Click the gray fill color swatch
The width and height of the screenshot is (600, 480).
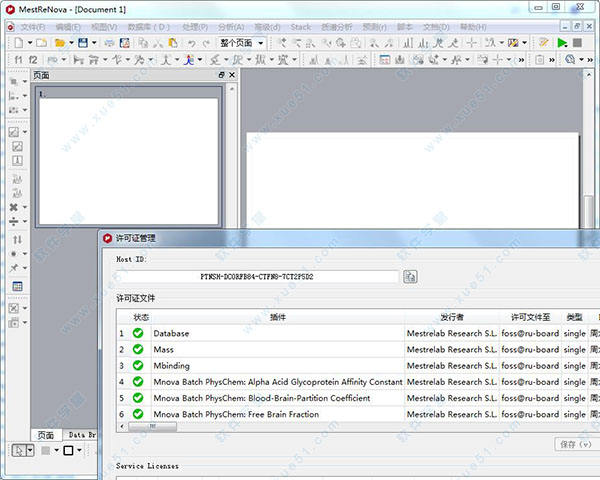pyautogui.click(x=46, y=451)
